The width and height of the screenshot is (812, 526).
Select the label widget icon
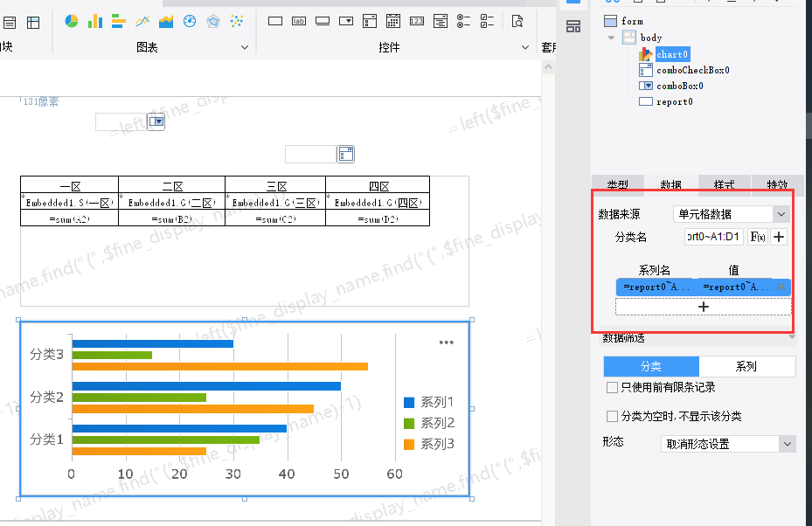click(299, 21)
